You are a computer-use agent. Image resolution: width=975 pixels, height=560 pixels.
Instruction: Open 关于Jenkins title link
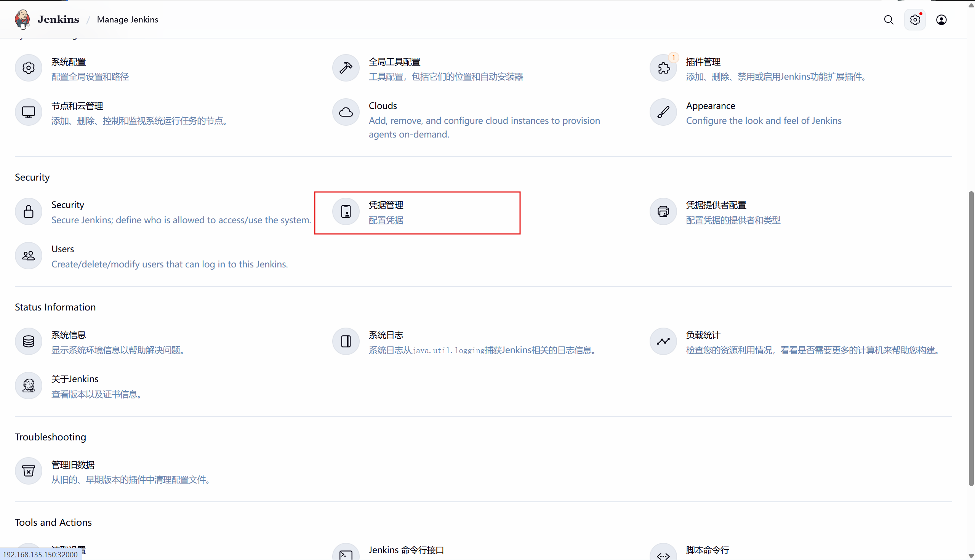click(x=75, y=379)
